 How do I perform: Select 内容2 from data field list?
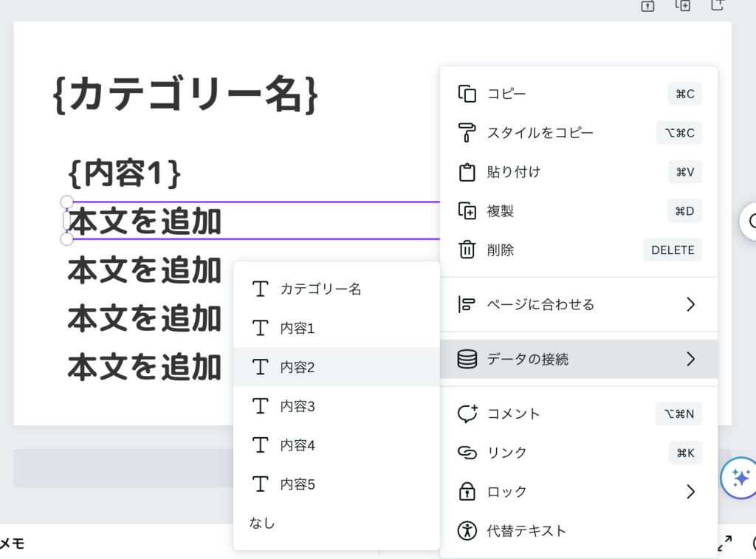pyautogui.click(x=298, y=367)
